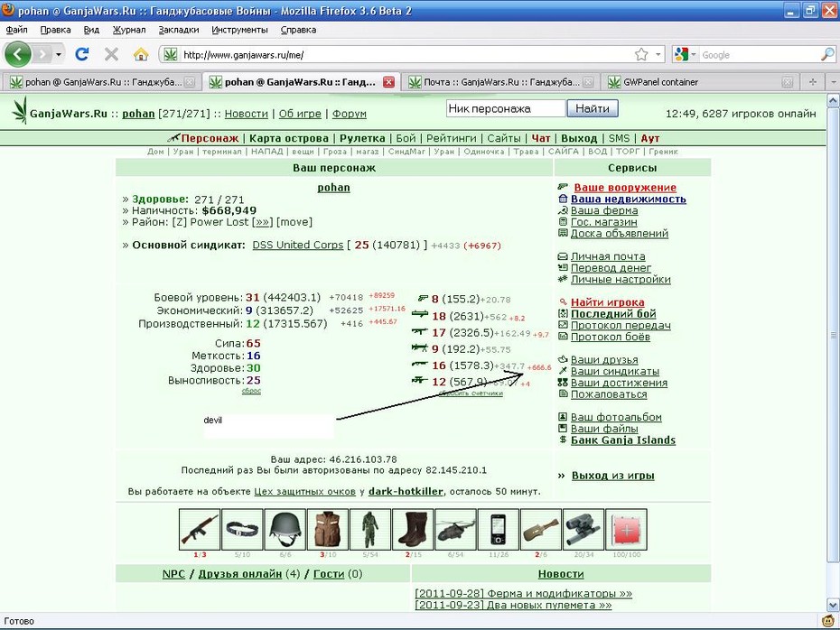
Task: Click the assault rifle skill icon next to 17
Action: click(x=420, y=332)
